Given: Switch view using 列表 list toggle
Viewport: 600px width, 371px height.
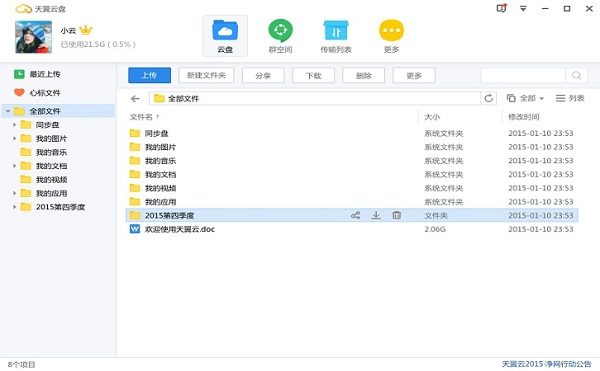Looking at the screenshot, I should 570,98.
